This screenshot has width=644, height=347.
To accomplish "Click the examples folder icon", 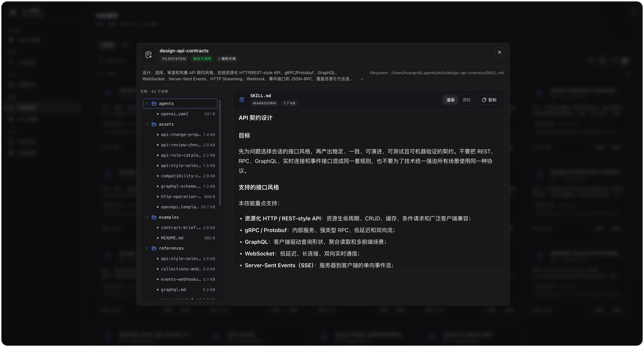I will 154,217.
